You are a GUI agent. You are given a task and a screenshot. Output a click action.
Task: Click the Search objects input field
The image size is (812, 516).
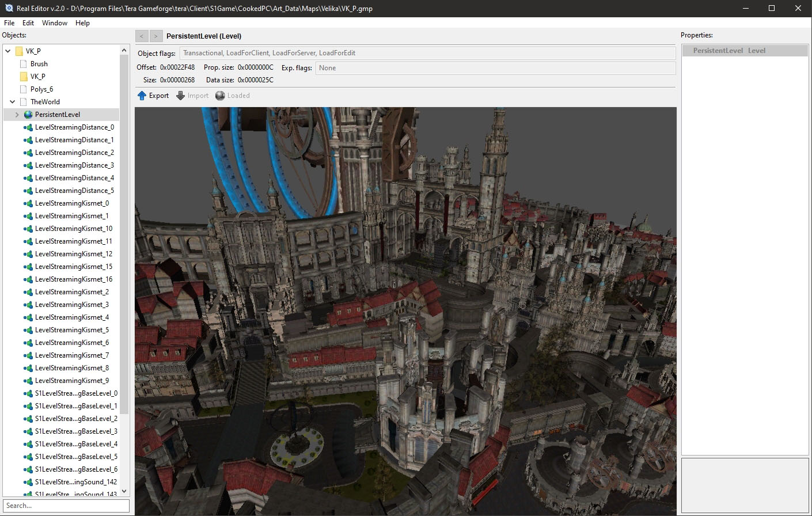66,506
